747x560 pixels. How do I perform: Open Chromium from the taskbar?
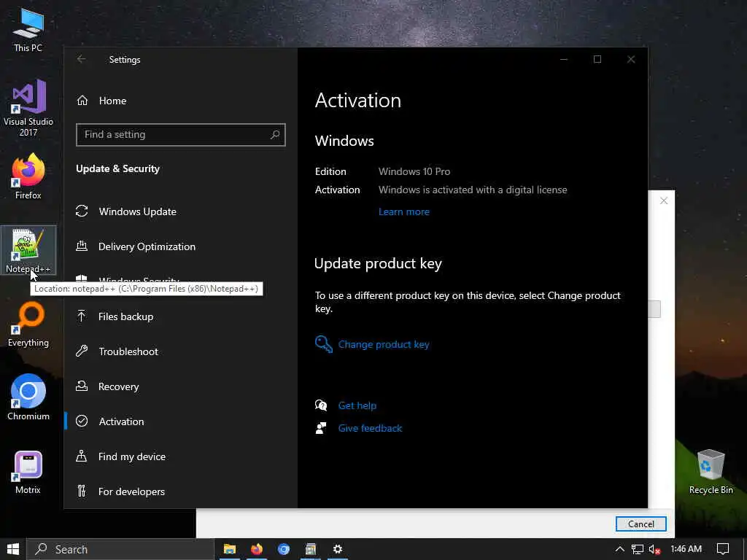(284, 550)
